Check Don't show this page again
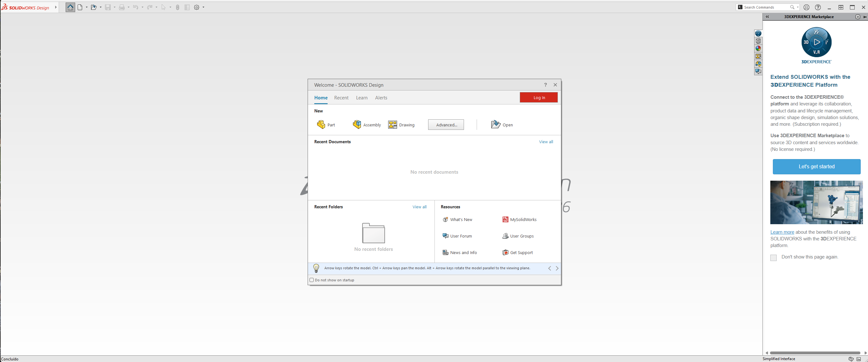The height and width of the screenshot is (362, 868). (774, 258)
